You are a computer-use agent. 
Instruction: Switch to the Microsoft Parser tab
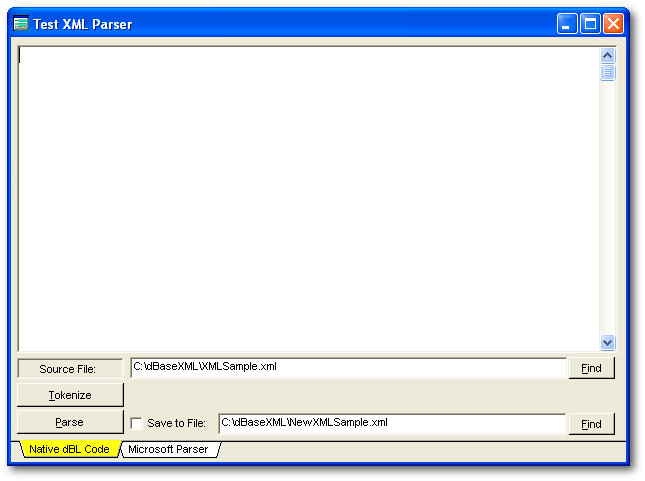click(168, 450)
